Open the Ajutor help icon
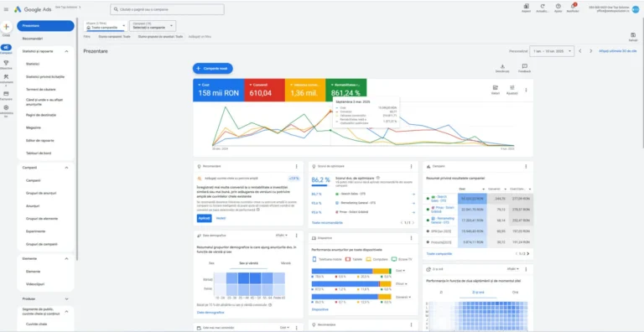This screenshot has width=644, height=332. click(558, 7)
